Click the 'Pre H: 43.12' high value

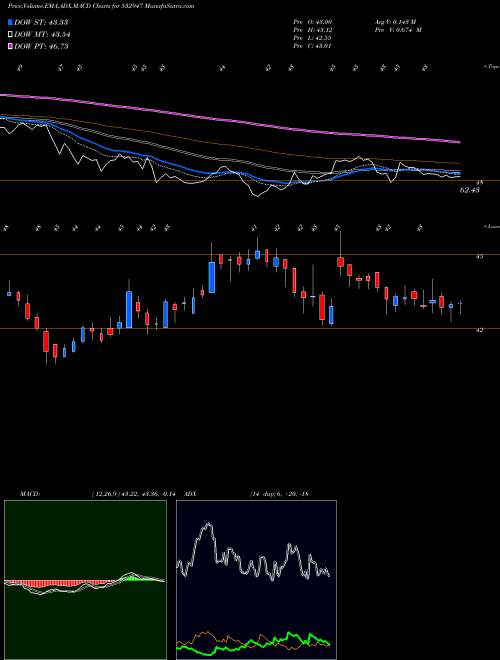[x=312, y=30]
